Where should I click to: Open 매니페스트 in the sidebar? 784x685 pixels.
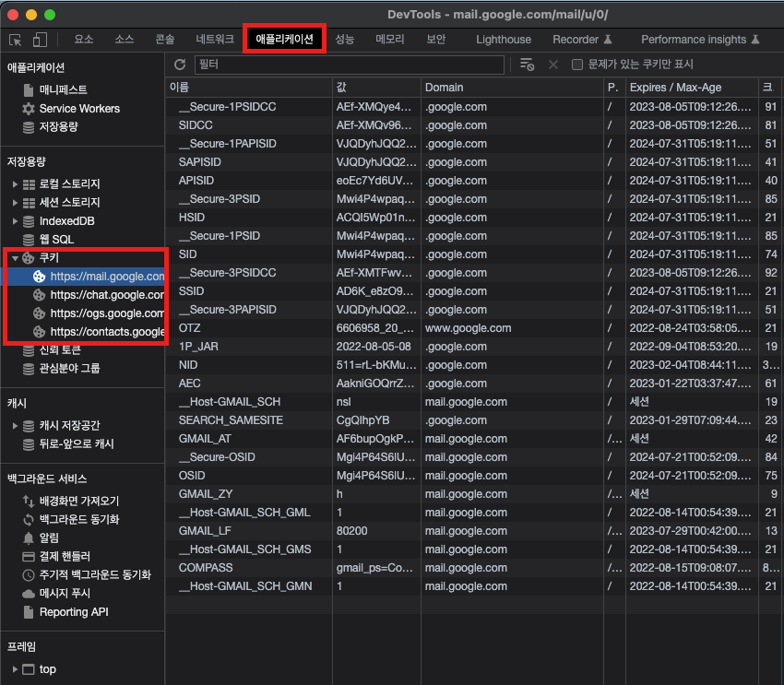(63, 90)
